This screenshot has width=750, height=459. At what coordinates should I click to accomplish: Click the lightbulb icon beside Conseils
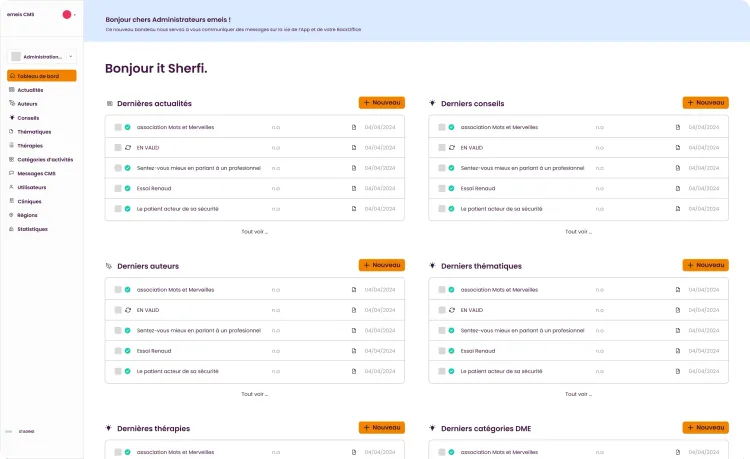[x=11, y=117]
